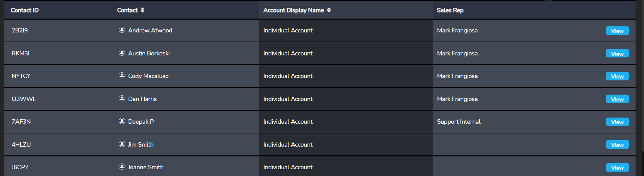Click the Sales Rep column header

coord(450,10)
